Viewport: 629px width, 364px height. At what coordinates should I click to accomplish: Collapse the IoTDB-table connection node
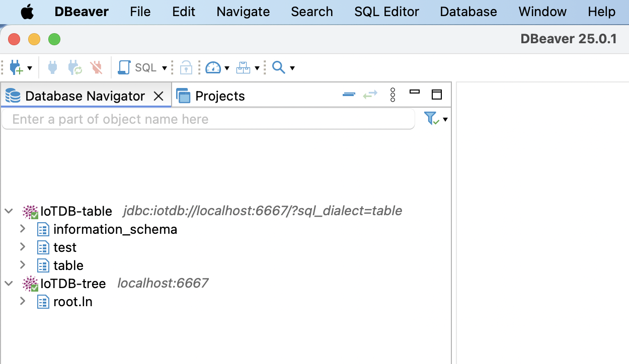pyautogui.click(x=9, y=211)
